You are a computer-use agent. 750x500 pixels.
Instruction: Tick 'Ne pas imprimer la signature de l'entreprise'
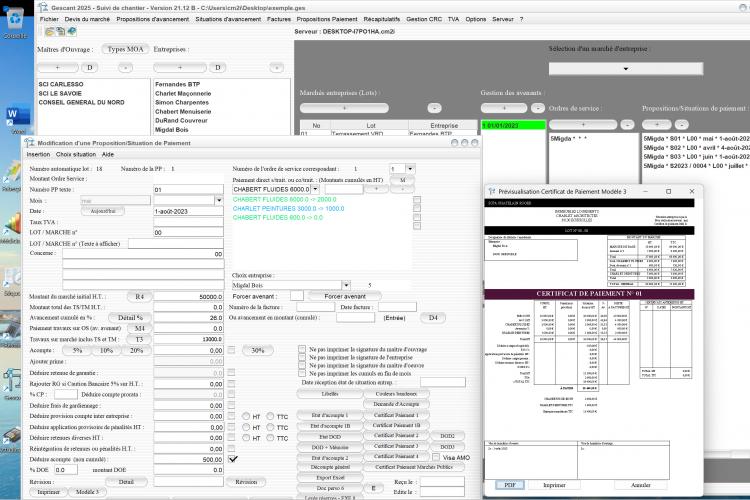302,357
